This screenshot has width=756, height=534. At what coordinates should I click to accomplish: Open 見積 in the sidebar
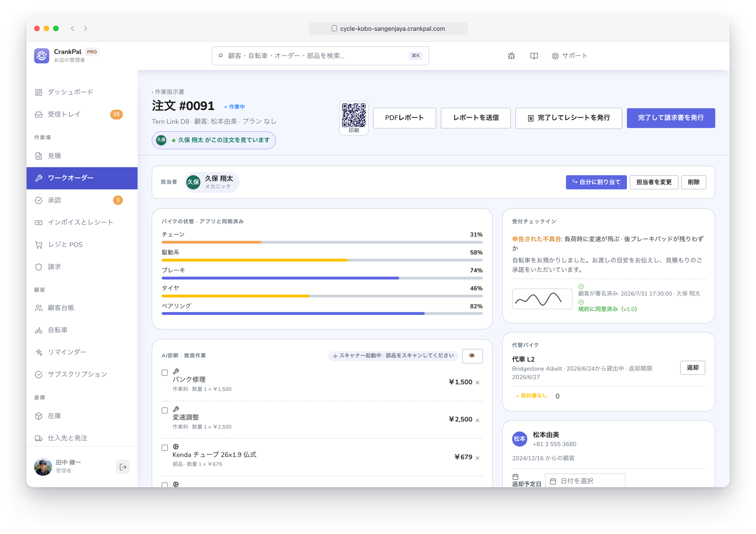82,156
